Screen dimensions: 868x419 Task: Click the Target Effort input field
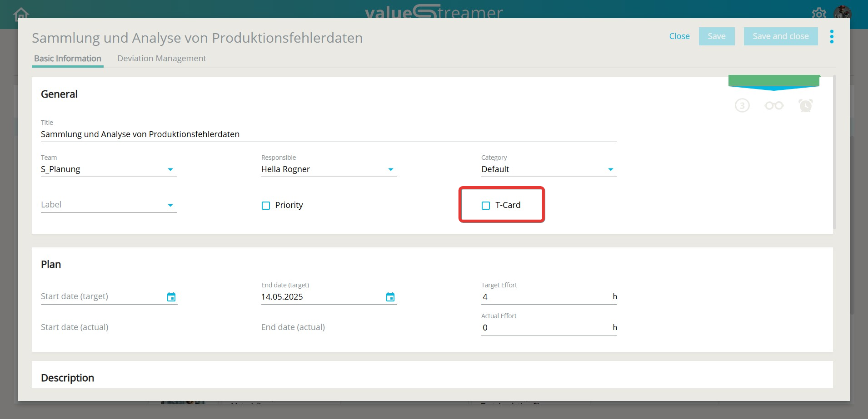tap(545, 297)
